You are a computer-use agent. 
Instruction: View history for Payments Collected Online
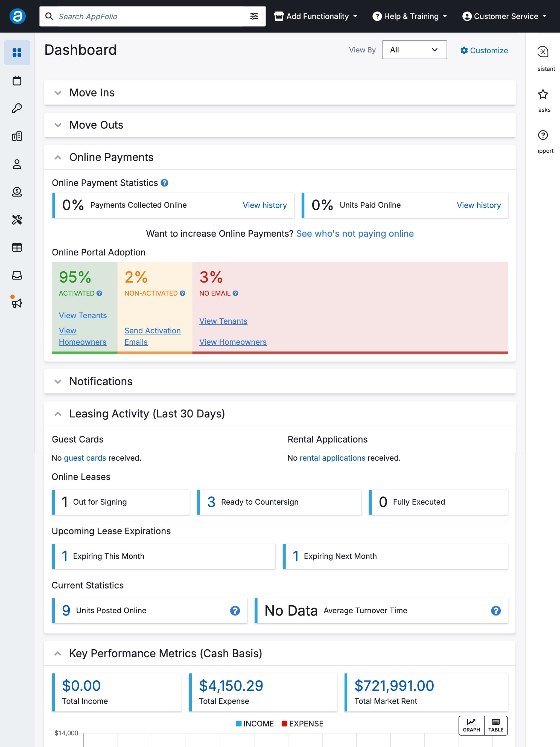coord(265,205)
